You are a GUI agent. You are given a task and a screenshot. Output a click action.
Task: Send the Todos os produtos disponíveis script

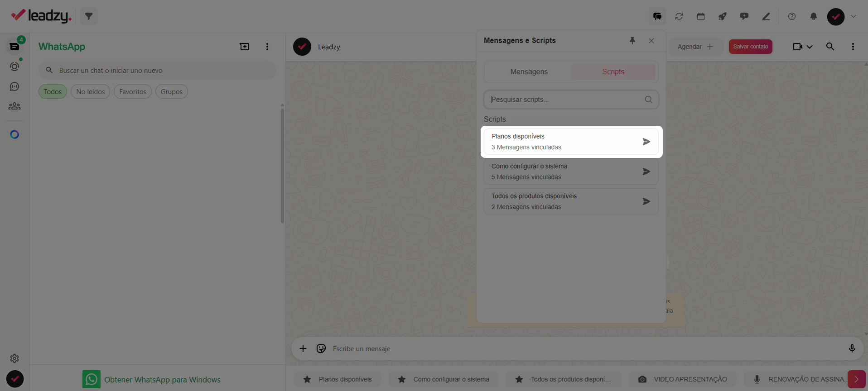pos(646,201)
